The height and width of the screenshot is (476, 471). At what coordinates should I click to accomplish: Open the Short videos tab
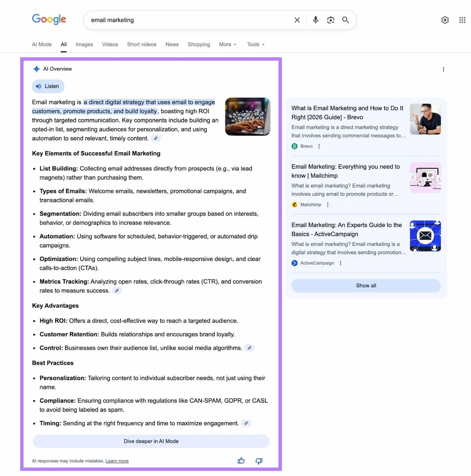(x=142, y=44)
